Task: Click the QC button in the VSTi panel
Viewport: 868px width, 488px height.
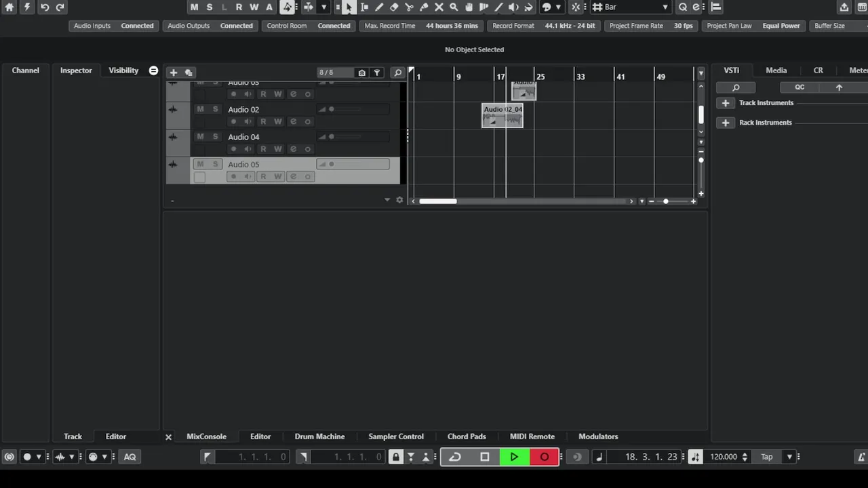Action: [x=800, y=87]
